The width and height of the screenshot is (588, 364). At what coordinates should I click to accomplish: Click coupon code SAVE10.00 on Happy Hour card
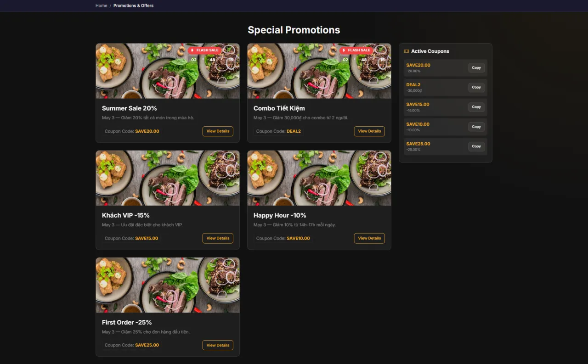(x=298, y=238)
